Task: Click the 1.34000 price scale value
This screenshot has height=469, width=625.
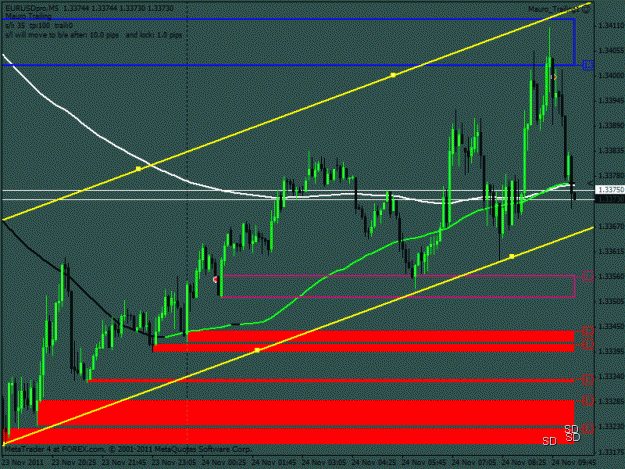Action: (x=611, y=76)
